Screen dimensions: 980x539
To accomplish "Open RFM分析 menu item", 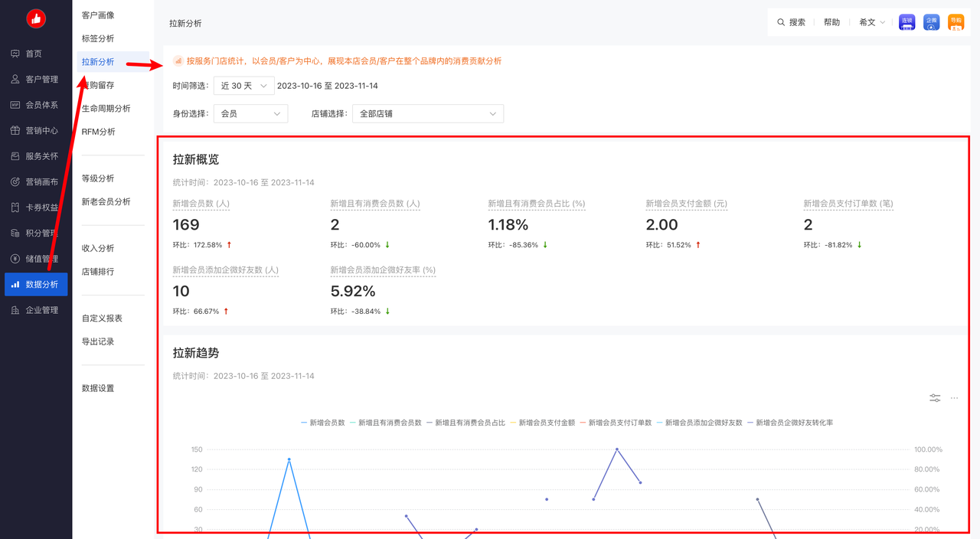I will 99,132.
